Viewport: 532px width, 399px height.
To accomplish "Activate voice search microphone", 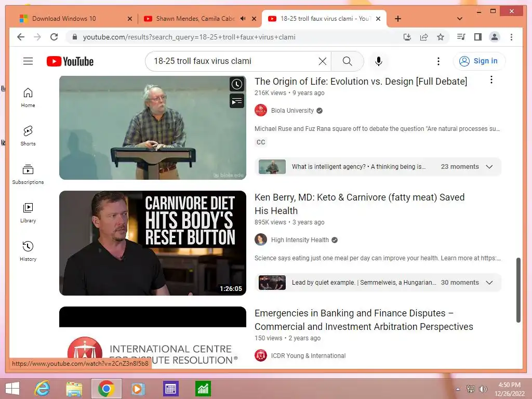I will click(379, 61).
